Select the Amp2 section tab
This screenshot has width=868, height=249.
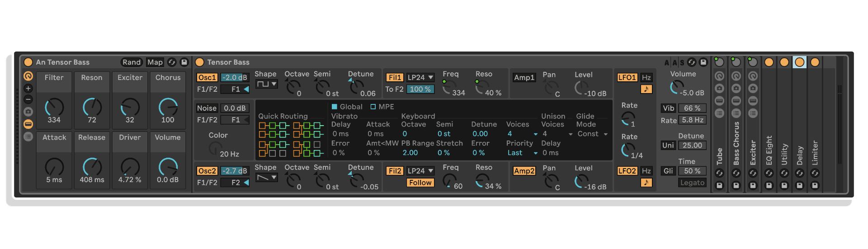(524, 171)
